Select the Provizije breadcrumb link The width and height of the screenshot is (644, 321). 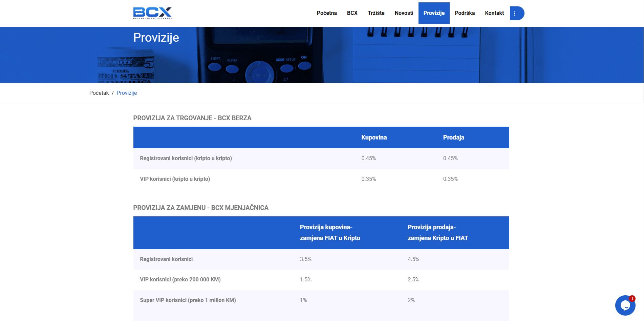tap(127, 93)
